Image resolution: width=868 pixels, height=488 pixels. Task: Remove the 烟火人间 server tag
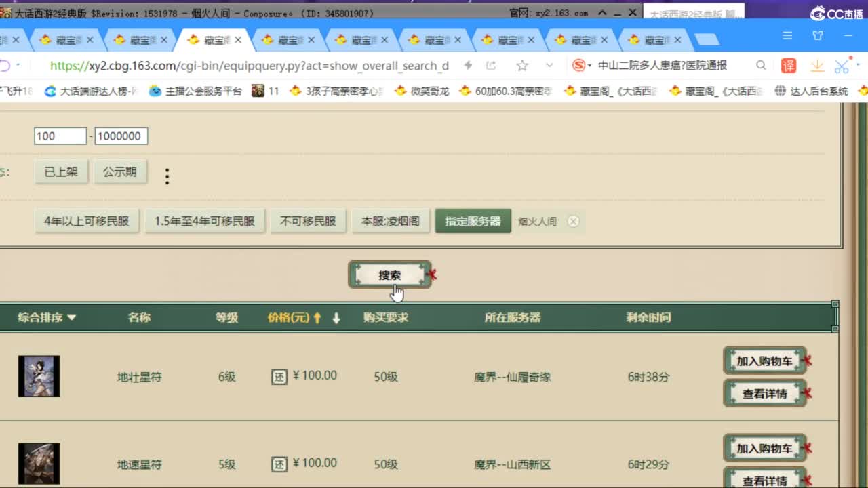tap(574, 222)
